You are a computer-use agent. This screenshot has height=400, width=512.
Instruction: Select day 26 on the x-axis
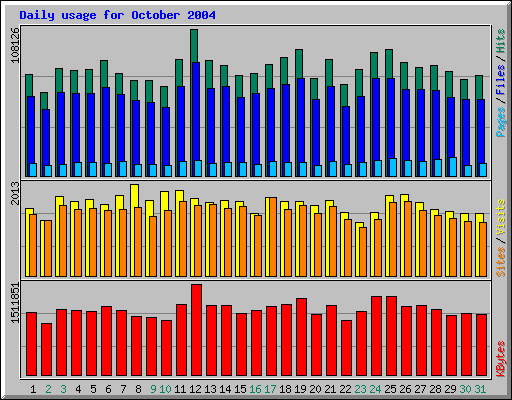(405, 389)
